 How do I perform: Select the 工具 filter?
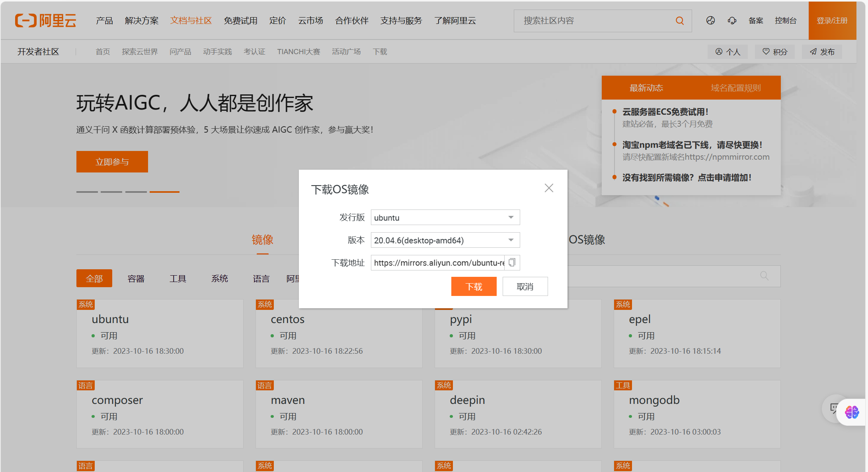coord(178,278)
